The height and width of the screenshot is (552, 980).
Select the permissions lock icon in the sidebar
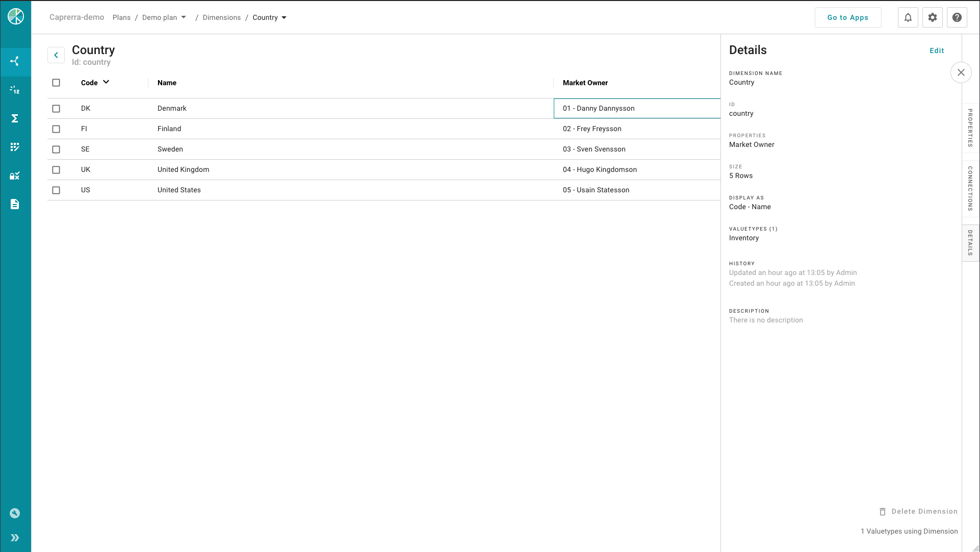[x=15, y=175]
